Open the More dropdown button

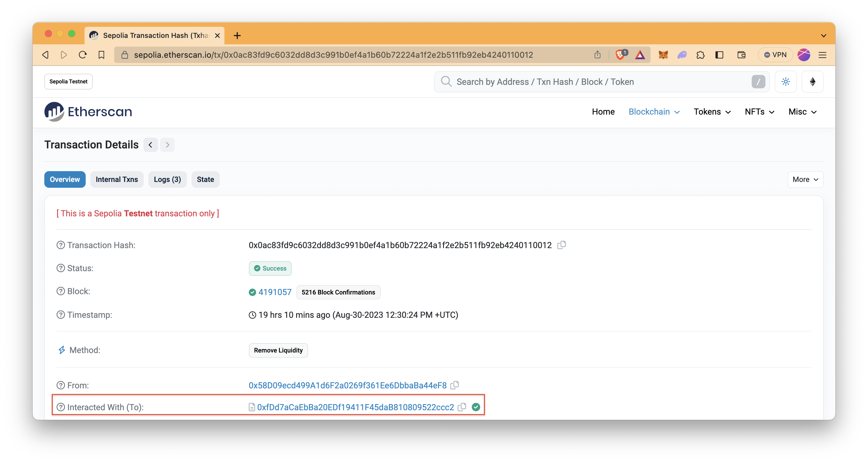[x=805, y=180]
